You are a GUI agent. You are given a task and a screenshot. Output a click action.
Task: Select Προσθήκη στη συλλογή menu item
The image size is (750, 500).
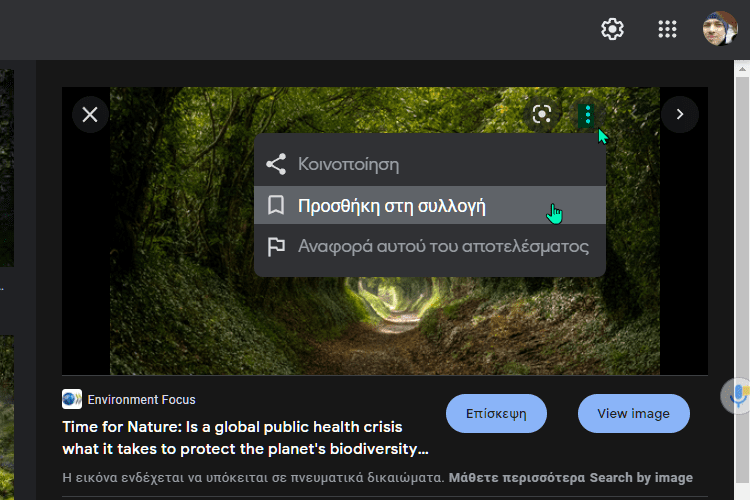[x=430, y=206]
